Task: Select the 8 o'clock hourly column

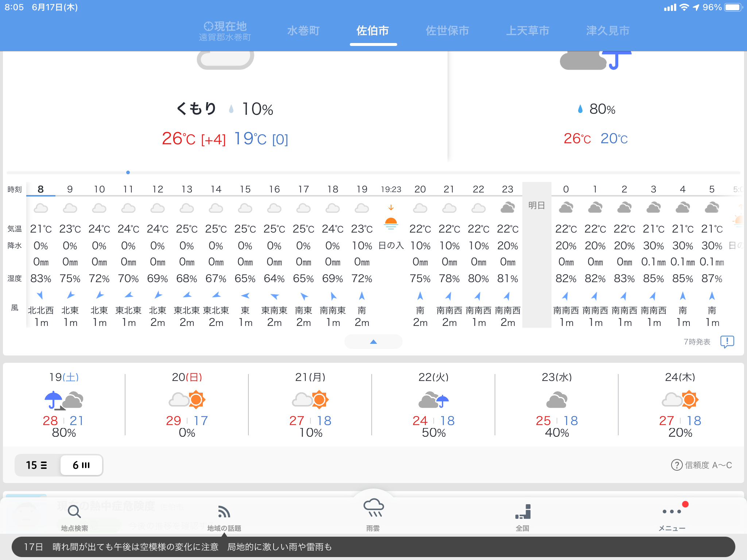Action: point(41,189)
